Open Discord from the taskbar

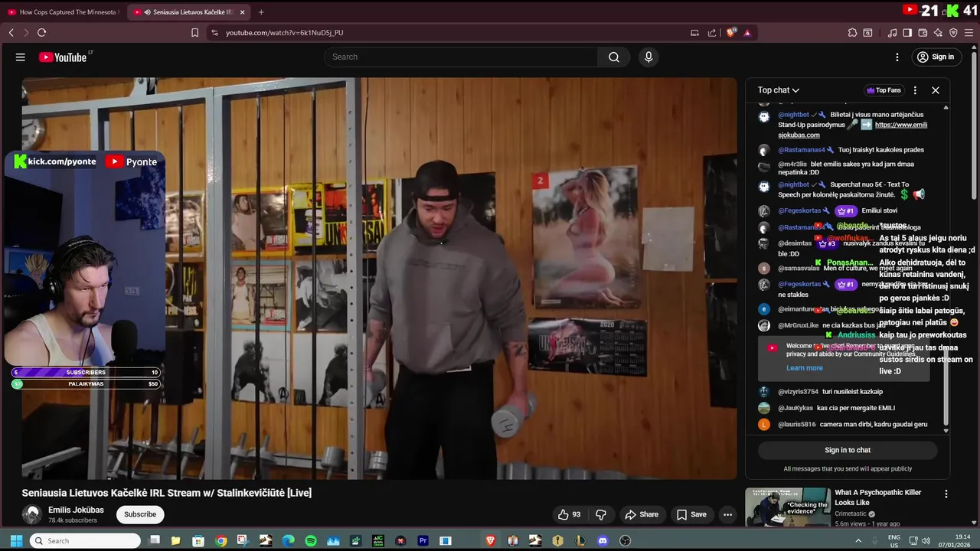(603, 540)
